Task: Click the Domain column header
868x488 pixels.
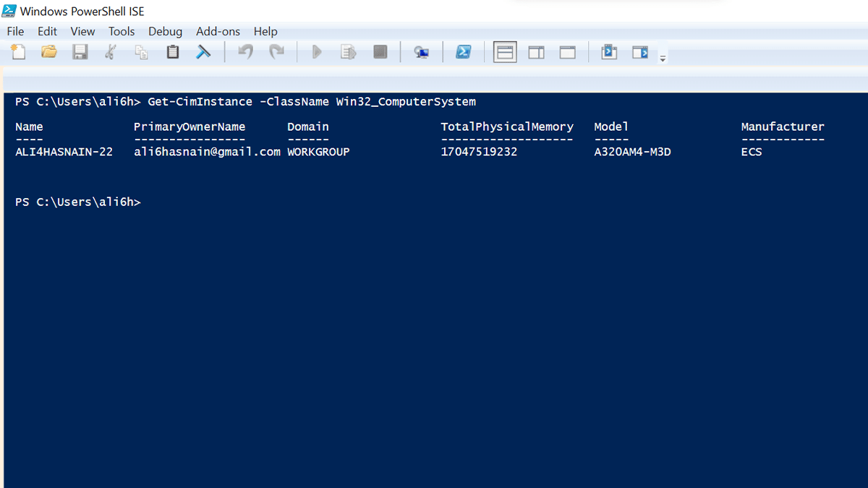Action: pos(308,127)
